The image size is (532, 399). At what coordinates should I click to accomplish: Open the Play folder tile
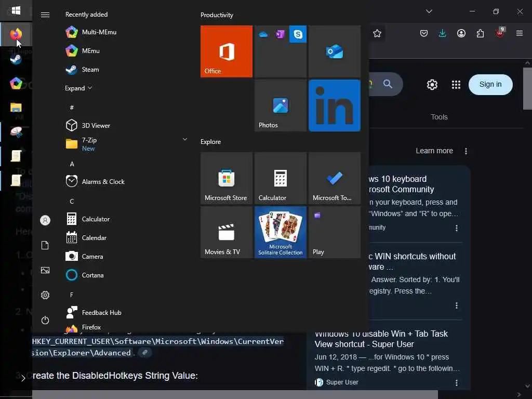click(335, 232)
